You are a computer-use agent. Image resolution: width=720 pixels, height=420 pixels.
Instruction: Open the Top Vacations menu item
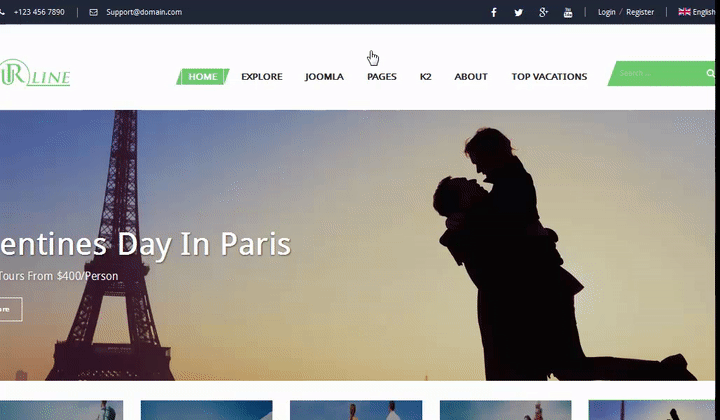coord(549,77)
